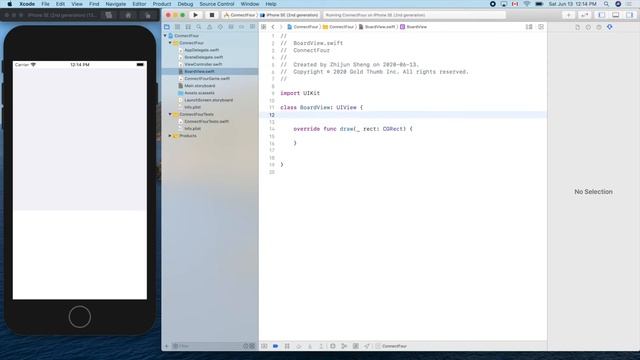
Task: Show the File inspector
Action: pyautogui.click(x=578, y=27)
